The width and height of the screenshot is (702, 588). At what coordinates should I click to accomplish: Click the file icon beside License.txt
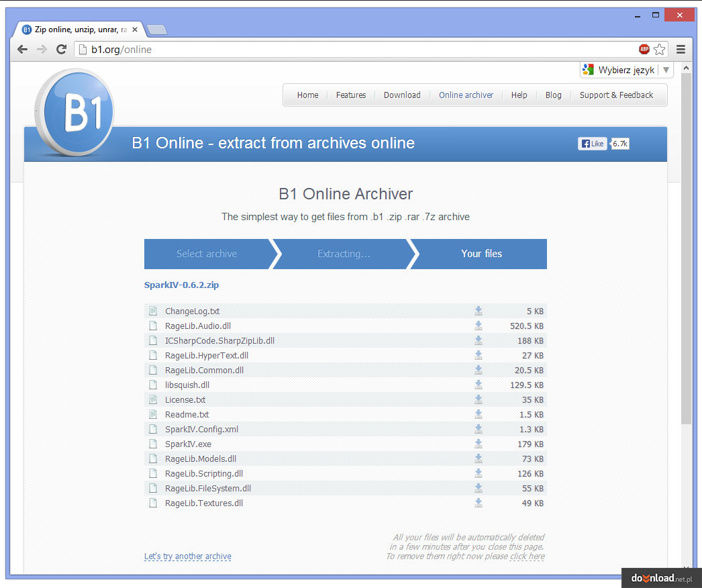click(153, 399)
